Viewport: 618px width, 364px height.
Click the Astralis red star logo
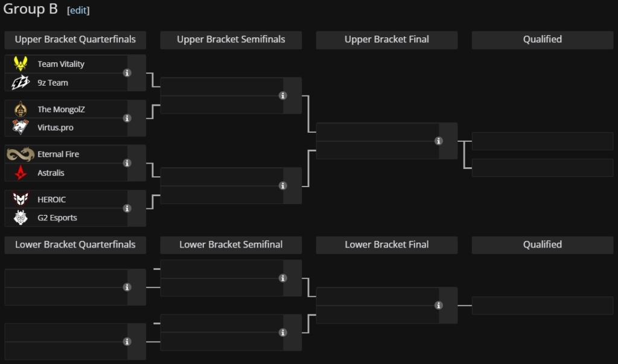(x=21, y=173)
